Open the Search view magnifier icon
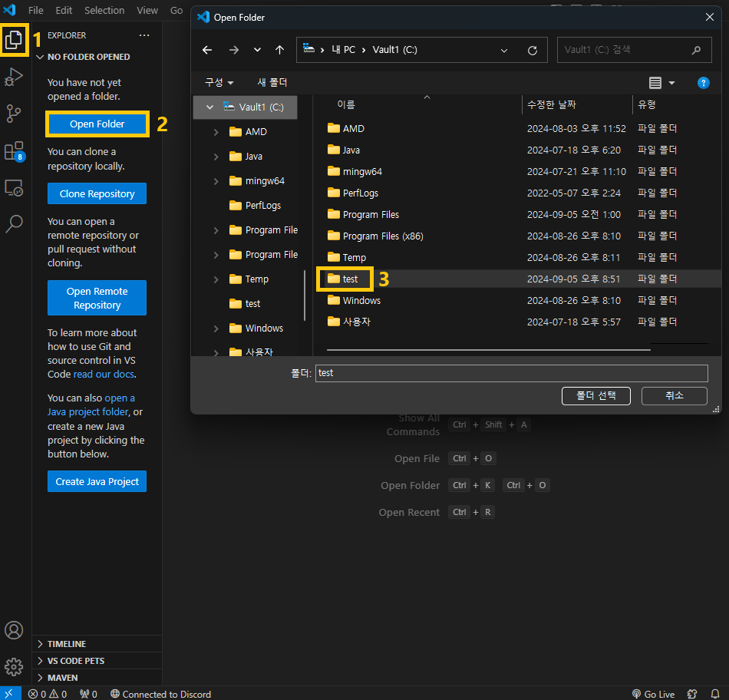The width and height of the screenshot is (729, 700). (14, 223)
